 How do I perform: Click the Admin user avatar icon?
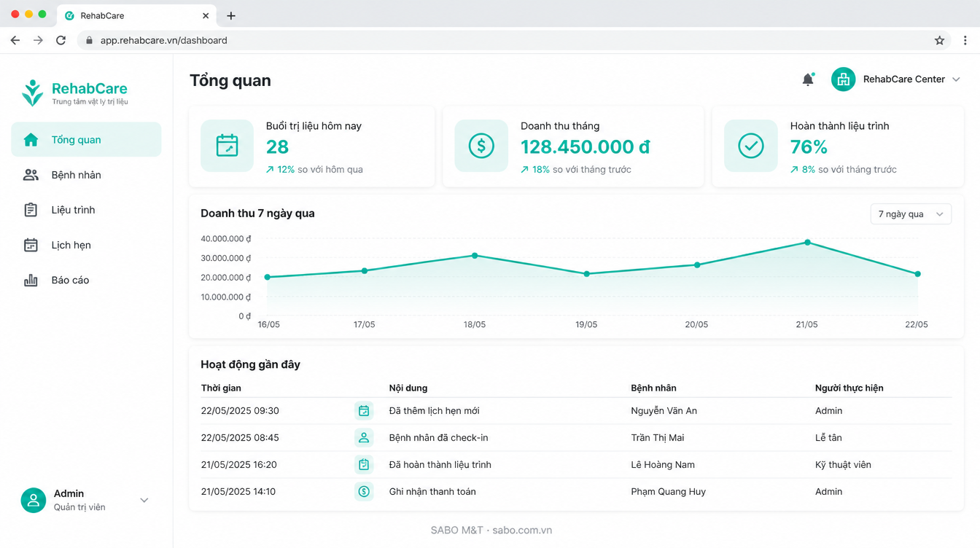tap(33, 500)
